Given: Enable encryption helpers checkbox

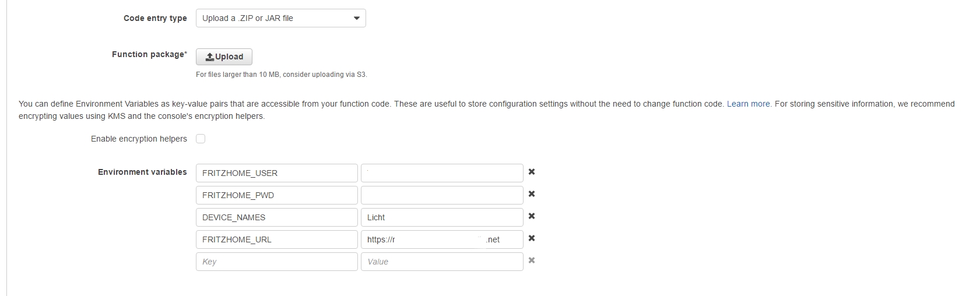Looking at the screenshot, I should tap(201, 139).
